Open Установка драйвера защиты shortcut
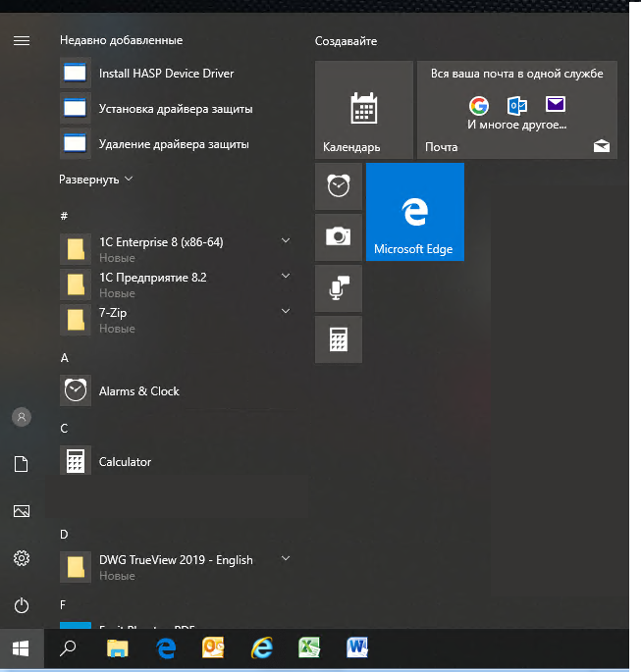The width and height of the screenshot is (641, 672). point(178,109)
